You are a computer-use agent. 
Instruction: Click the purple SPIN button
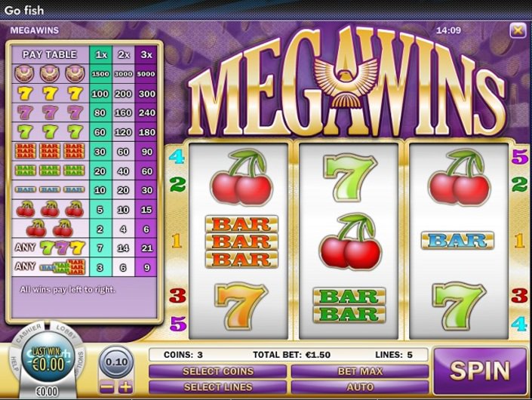[480, 371]
